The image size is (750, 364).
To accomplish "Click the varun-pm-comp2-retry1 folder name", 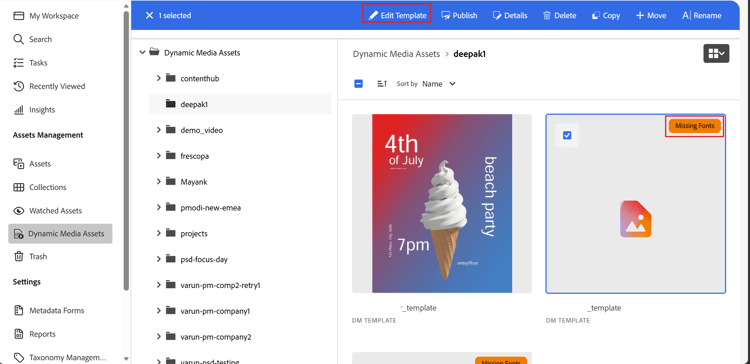I will [221, 285].
